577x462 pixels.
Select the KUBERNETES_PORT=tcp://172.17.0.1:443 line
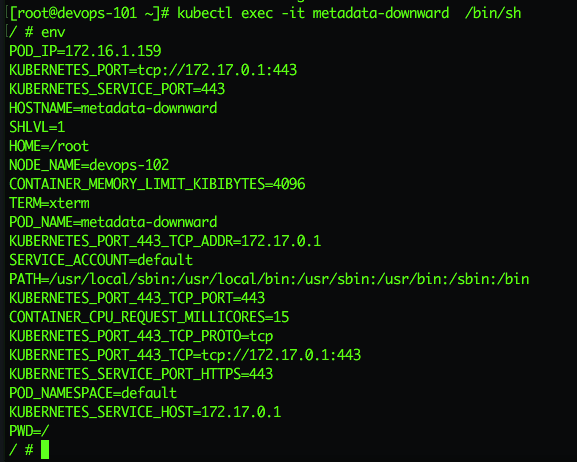[x=153, y=70]
